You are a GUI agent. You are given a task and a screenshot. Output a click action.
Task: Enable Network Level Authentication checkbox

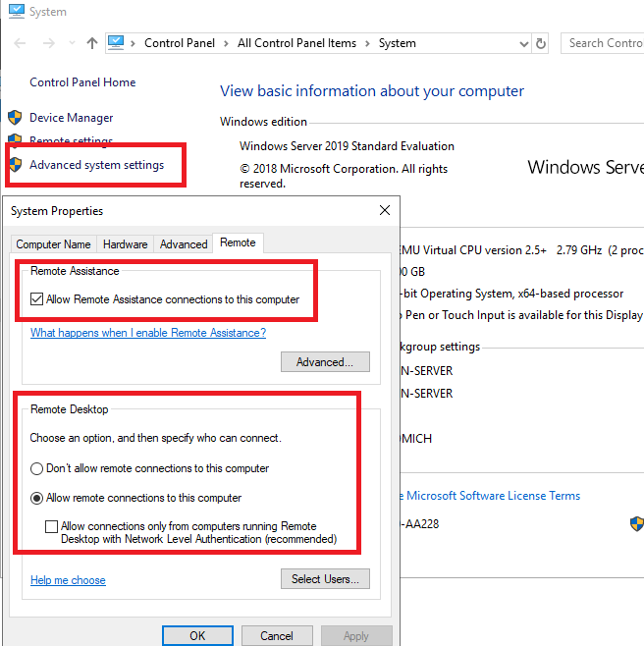[x=51, y=526]
